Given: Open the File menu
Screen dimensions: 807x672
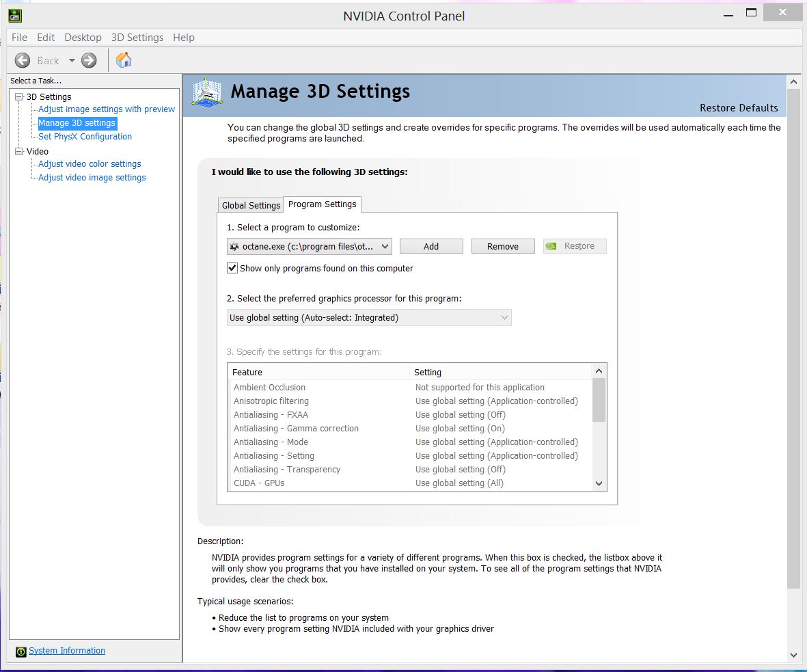Looking at the screenshot, I should click(20, 37).
